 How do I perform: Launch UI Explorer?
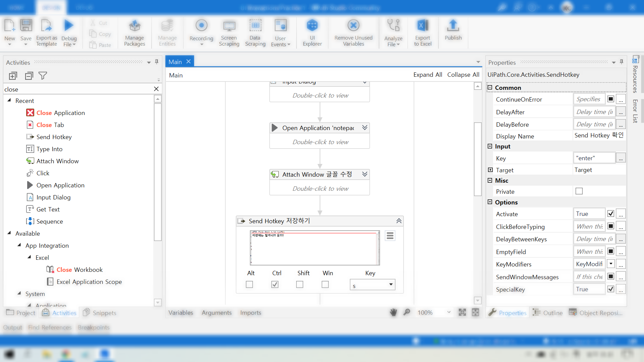312,33
